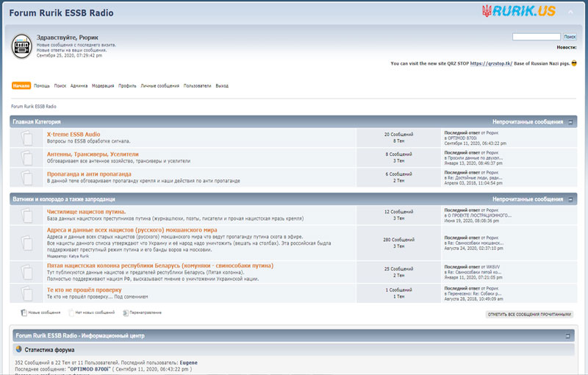The image size is (588, 375).
Task: Click the board icon for Пропаганда и анти пропаганда
Action: (x=26, y=177)
